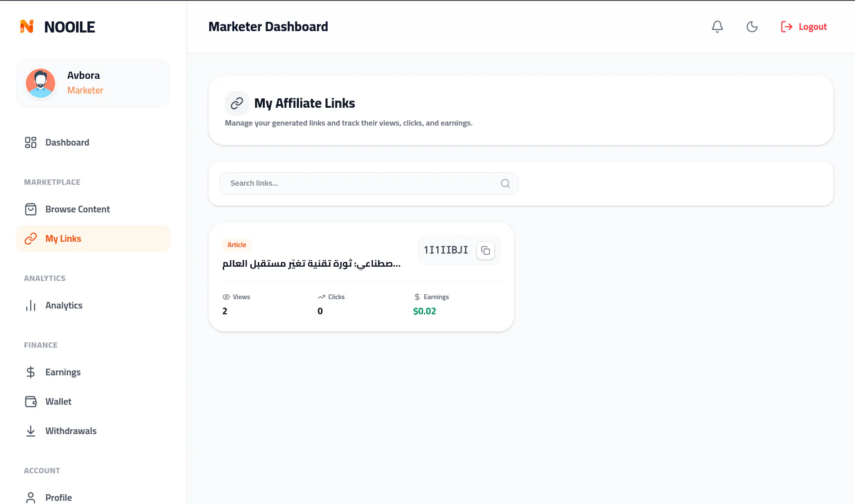The height and width of the screenshot is (504, 855).
Task: Open the notifications bell
Action: click(x=717, y=27)
